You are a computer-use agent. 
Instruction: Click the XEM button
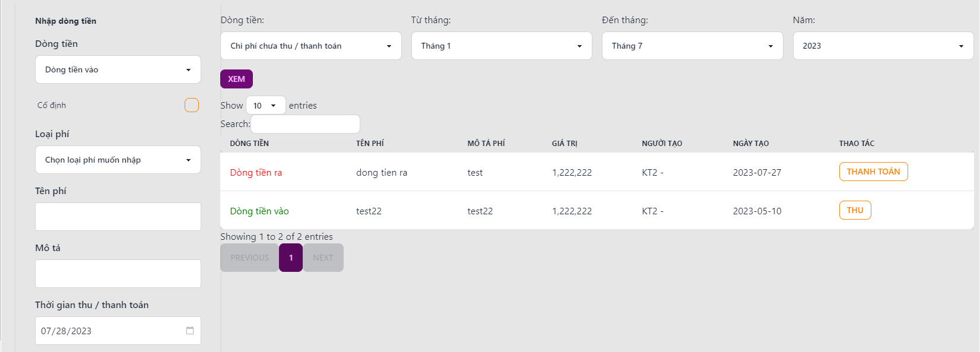[x=236, y=79]
